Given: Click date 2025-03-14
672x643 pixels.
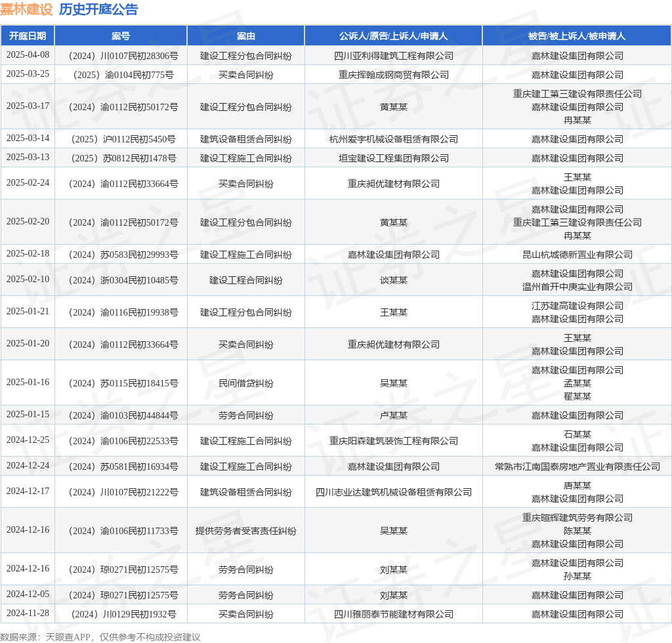Looking at the screenshot, I should 28,138.
